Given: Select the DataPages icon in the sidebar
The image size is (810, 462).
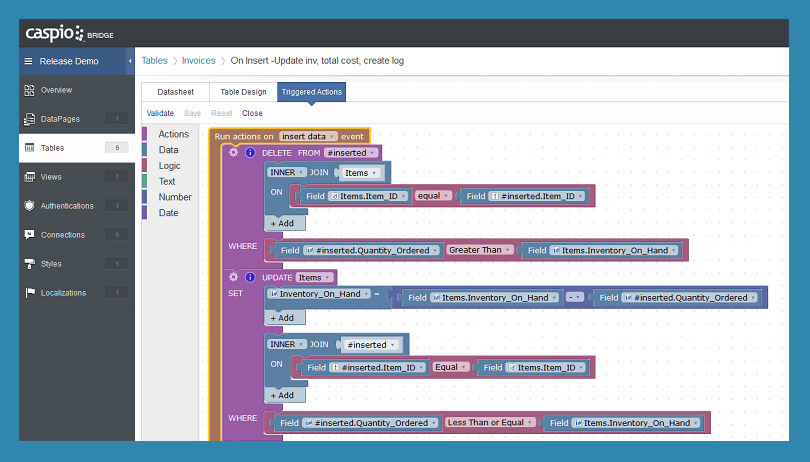Looking at the screenshot, I should [x=29, y=119].
